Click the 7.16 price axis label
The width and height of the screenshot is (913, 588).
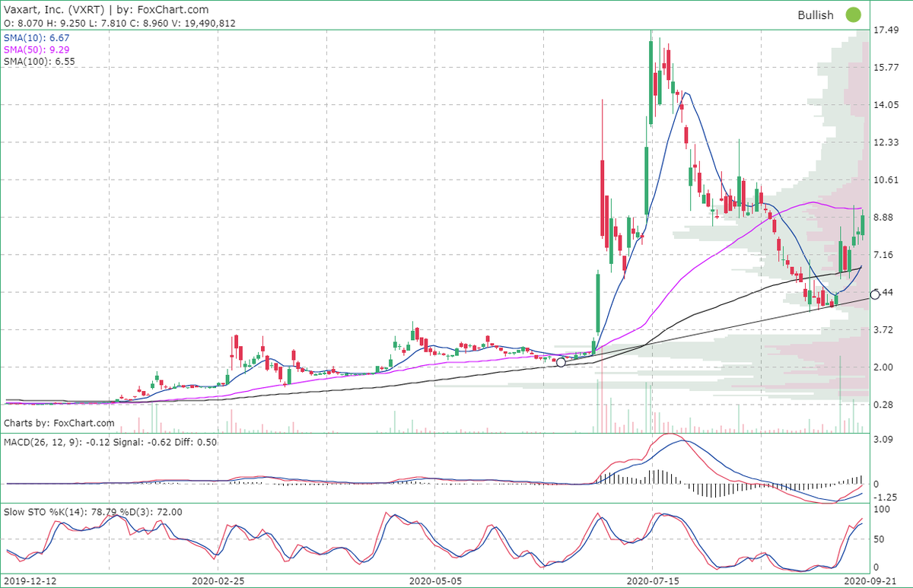point(885,254)
